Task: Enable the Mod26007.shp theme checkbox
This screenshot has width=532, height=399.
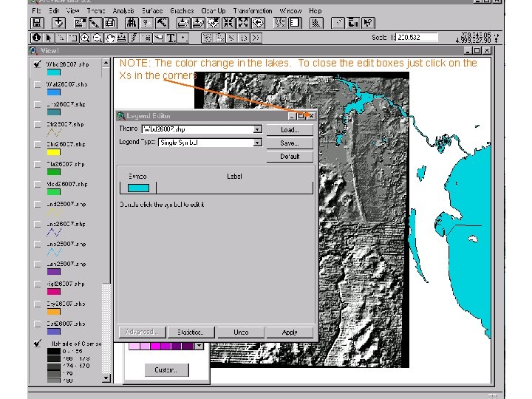Action: [38, 184]
